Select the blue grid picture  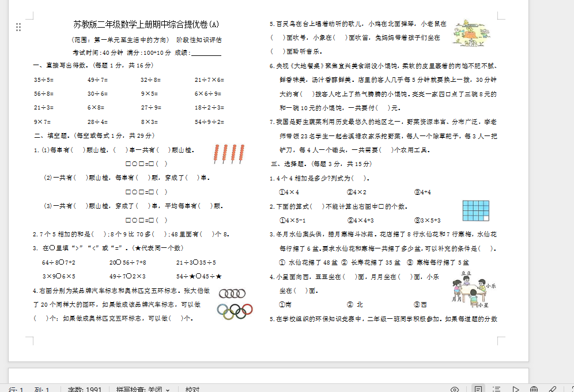476,211
